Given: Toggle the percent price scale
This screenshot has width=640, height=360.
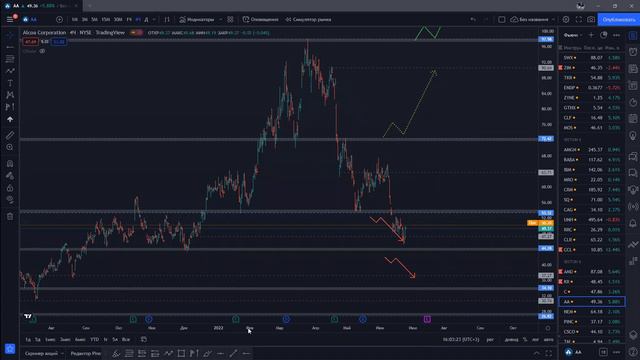Looking at the screenshot, I should click(x=525, y=339).
